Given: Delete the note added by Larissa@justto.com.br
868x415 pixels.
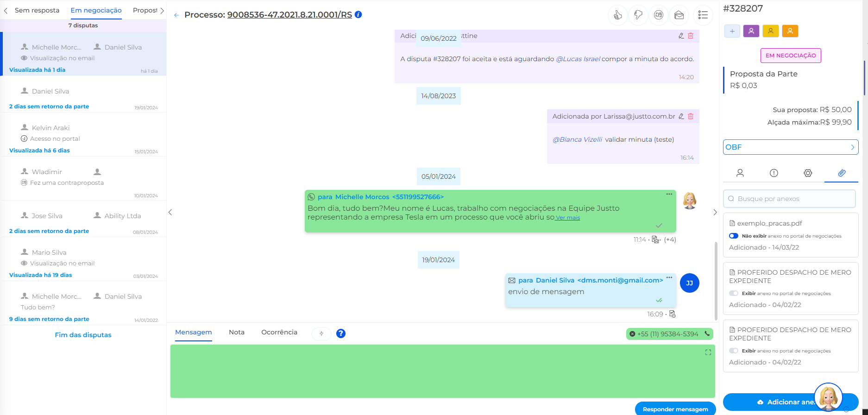Looking at the screenshot, I should (691, 116).
